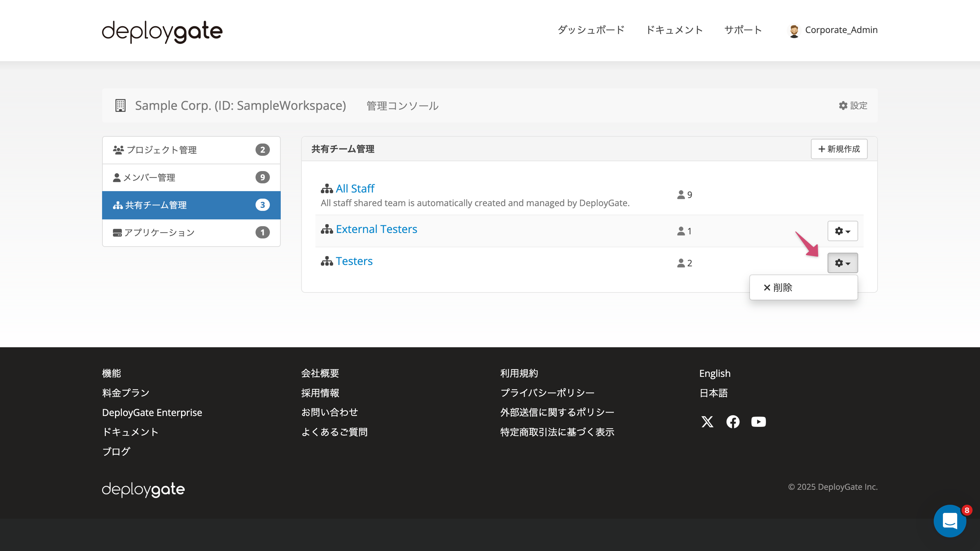
Task: Click the DeployGate logo in header
Action: (161, 32)
